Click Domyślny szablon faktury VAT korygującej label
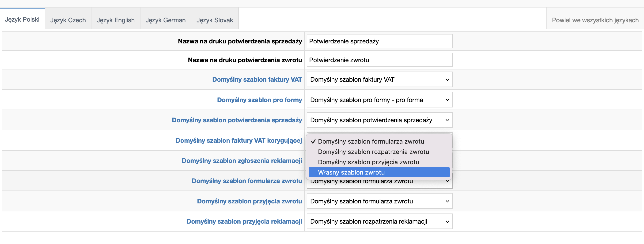 (239, 140)
